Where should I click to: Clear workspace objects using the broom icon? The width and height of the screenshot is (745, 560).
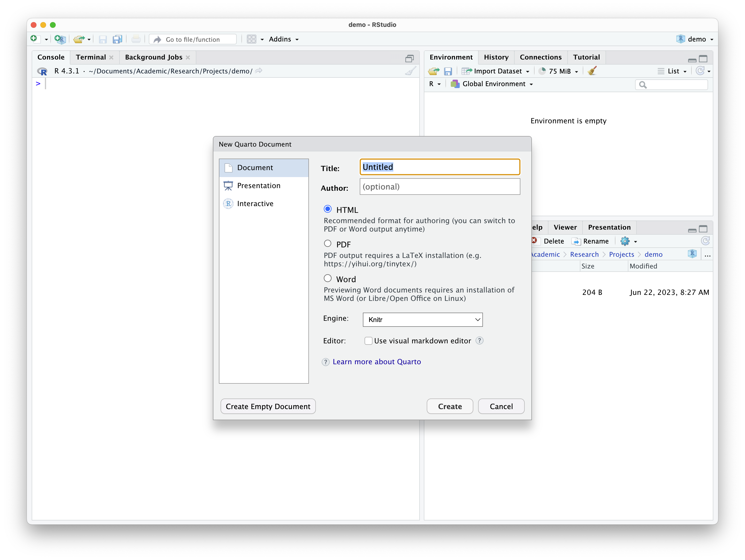coord(592,71)
